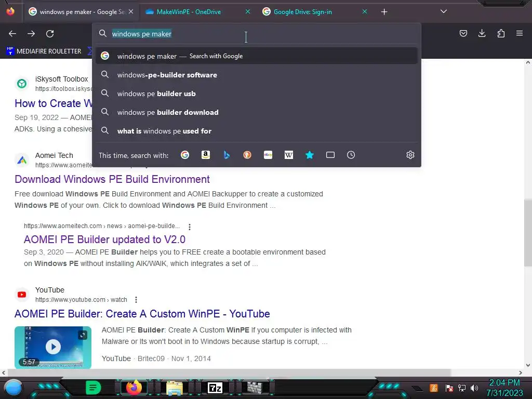Close the windows pe maker tab
Viewport: 532px width, 399px height.
[x=131, y=12]
